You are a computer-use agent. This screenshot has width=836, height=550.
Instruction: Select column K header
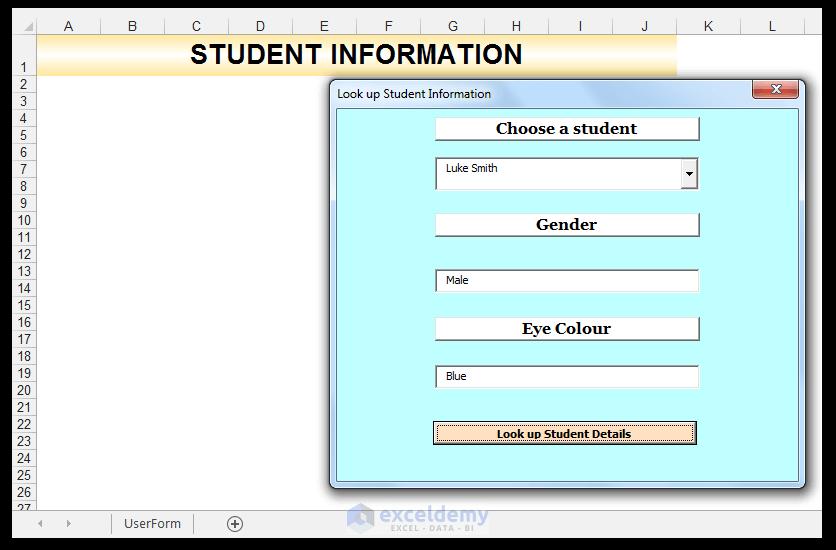click(708, 26)
